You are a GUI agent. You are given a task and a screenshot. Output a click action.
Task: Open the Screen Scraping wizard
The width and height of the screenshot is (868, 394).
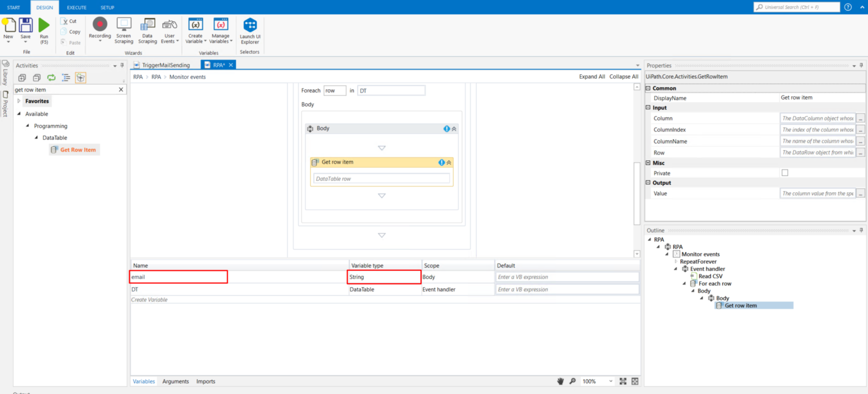(x=123, y=26)
